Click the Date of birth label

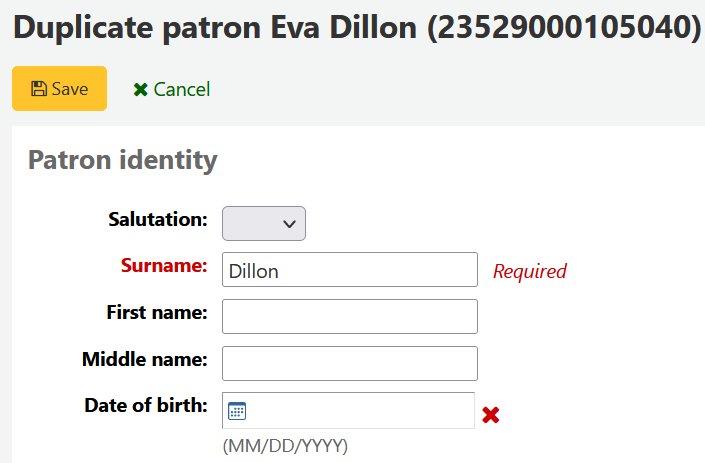(x=145, y=405)
